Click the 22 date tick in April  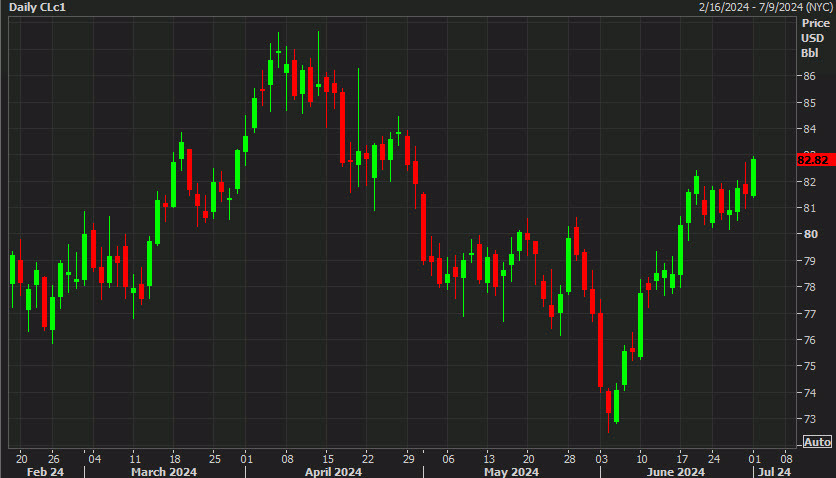[368, 459]
